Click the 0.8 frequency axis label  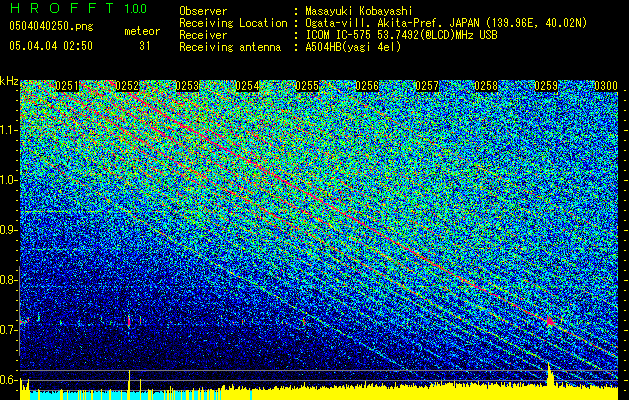click(x=8, y=280)
